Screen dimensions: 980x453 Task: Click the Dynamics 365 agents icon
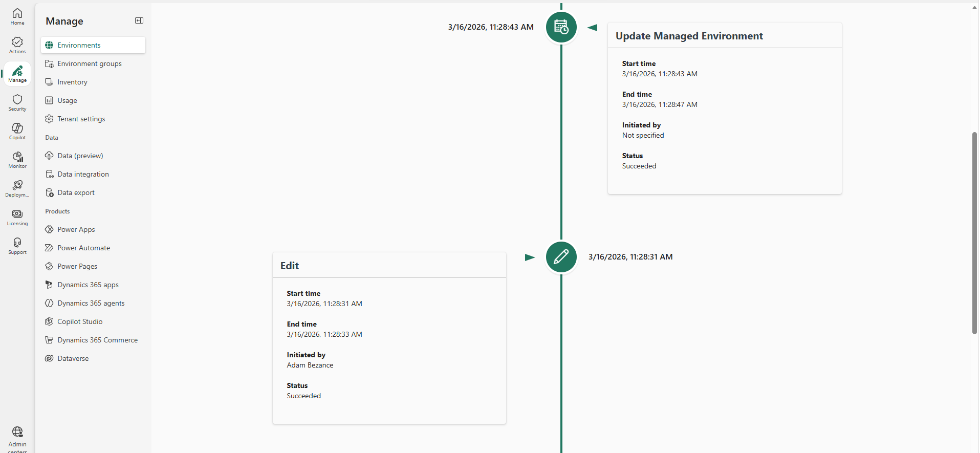tap(49, 303)
